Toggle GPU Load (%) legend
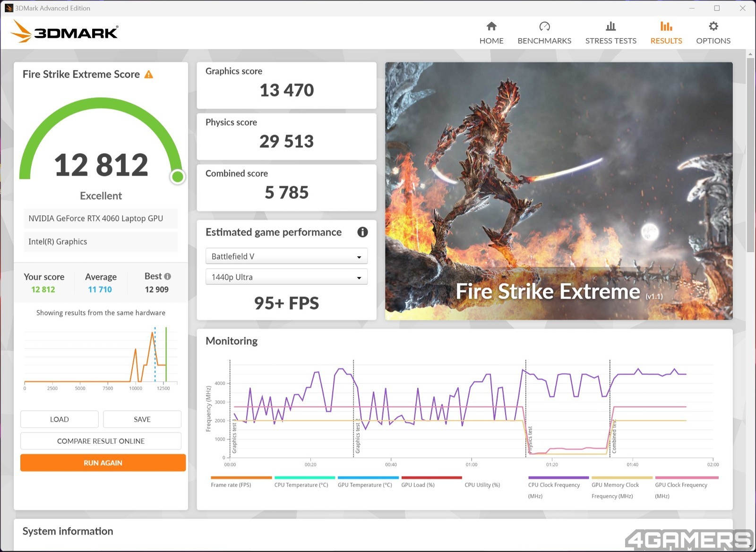This screenshot has width=756, height=552. pos(418,485)
